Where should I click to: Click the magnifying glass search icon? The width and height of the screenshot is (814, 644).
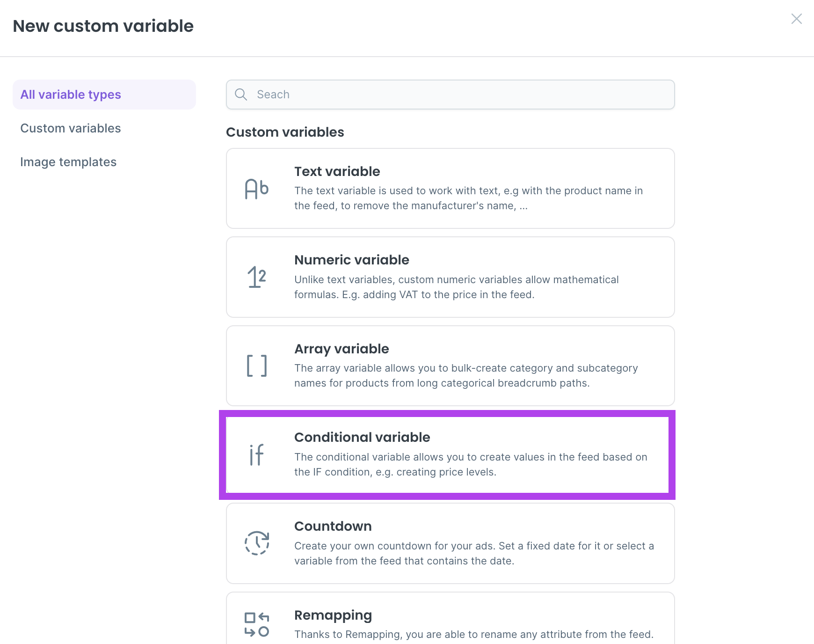coord(241,95)
